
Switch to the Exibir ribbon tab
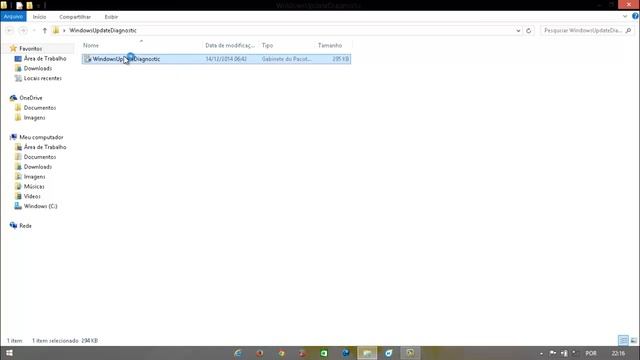point(111,17)
